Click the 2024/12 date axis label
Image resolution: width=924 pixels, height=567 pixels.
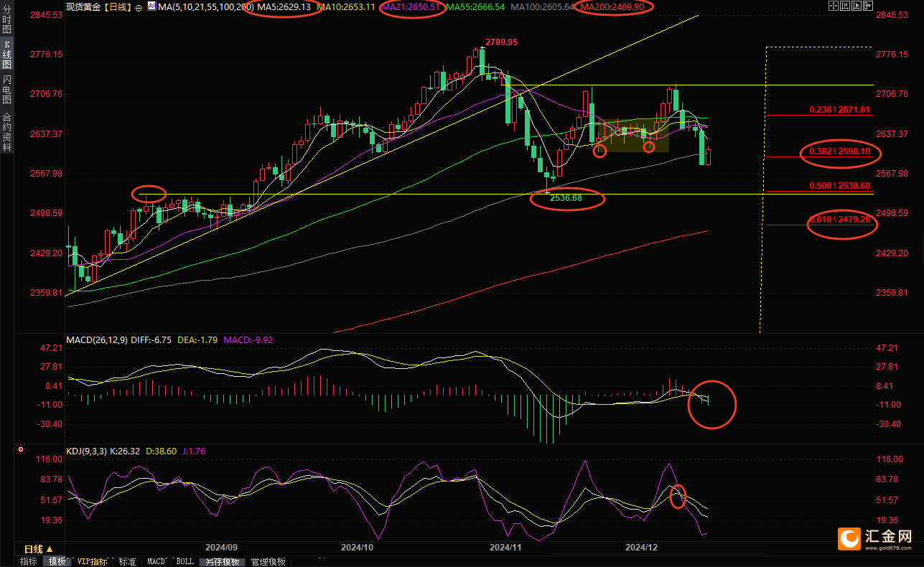[641, 548]
